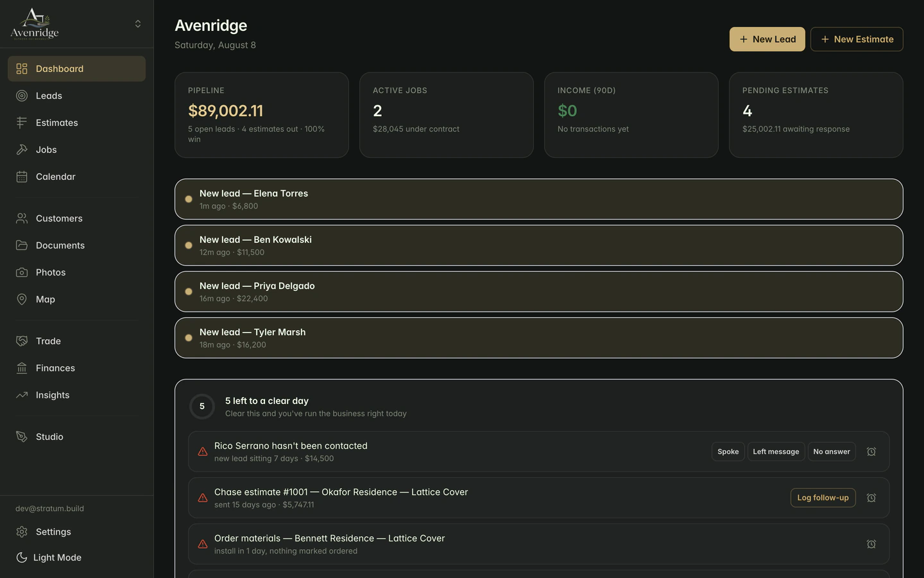Click the Insights trend icon

22,395
